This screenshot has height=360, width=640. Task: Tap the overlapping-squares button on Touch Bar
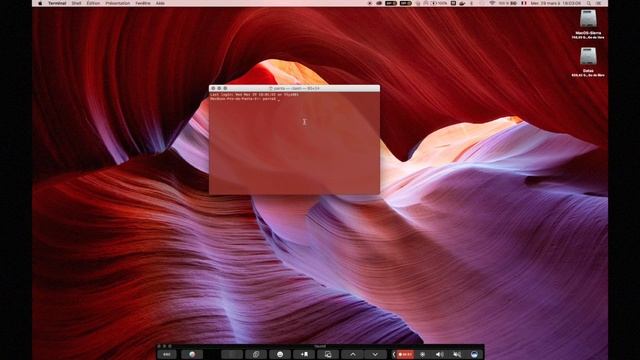[256, 354]
